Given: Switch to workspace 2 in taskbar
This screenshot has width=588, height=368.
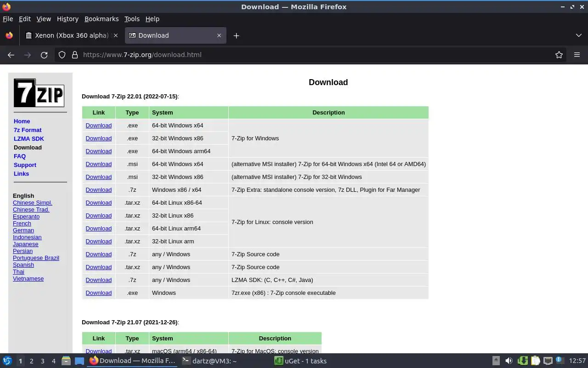Looking at the screenshot, I should click(31, 361).
